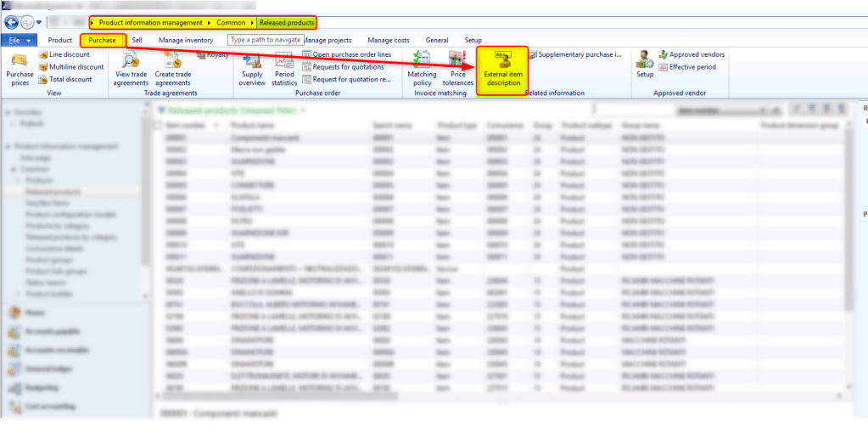Open Period statistics
This screenshot has width=868, height=433.
[284, 68]
